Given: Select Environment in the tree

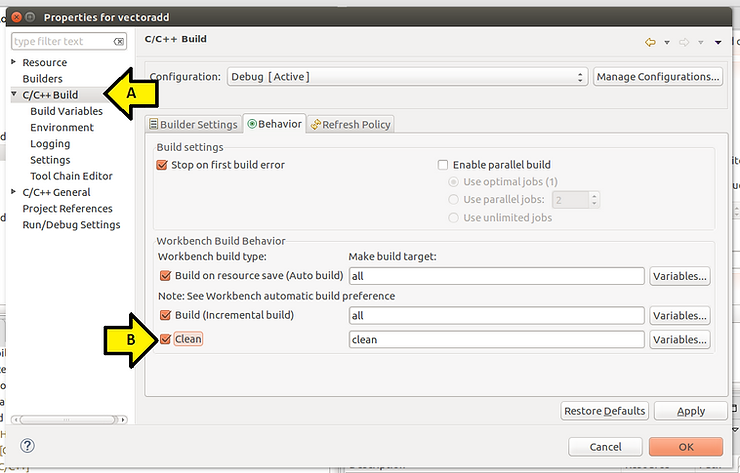Looking at the screenshot, I should click(x=62, y=127).
